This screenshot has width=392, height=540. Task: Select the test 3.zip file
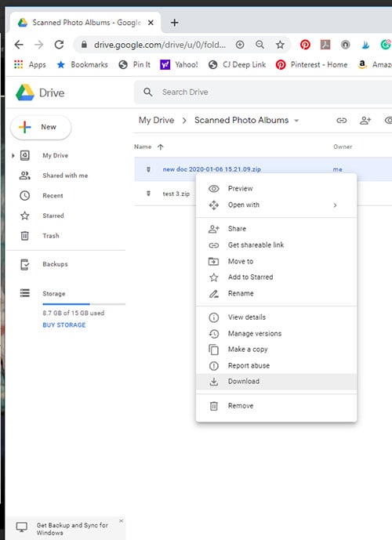coord(176,194)
